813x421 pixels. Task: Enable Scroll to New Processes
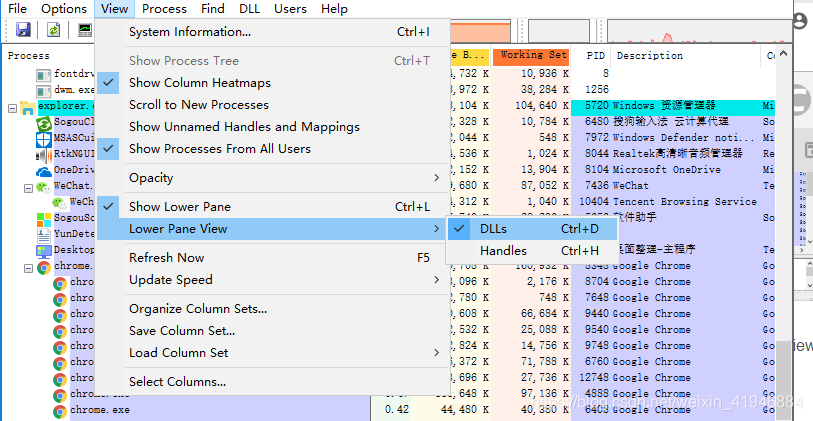point(274,105)
